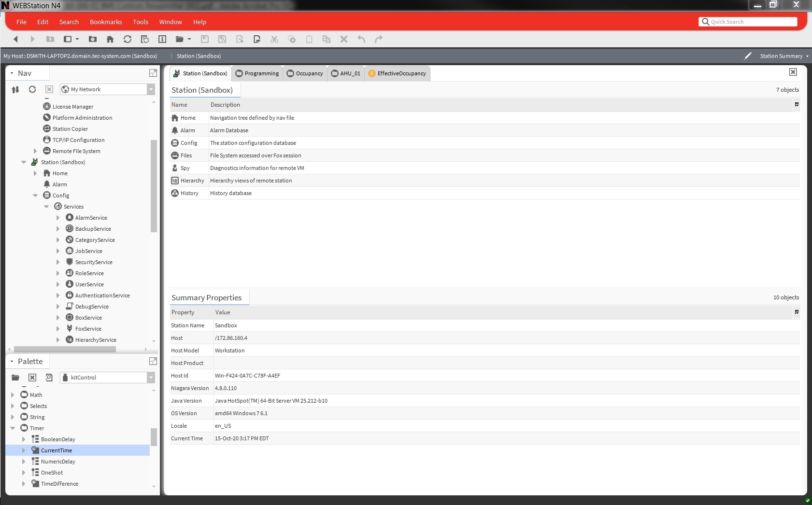812x505 pixels.
Task: Click Station (Sandbox) in the locator bar
Action: (199, 56)
